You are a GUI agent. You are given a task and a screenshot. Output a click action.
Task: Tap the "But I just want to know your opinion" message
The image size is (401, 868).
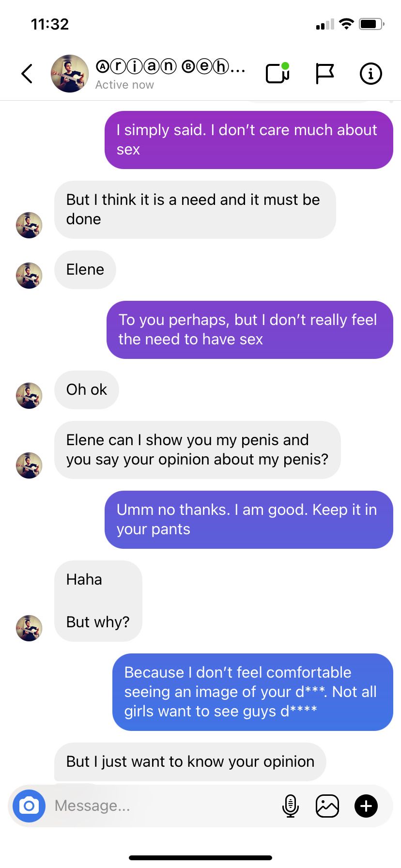(x=190, y=761)
